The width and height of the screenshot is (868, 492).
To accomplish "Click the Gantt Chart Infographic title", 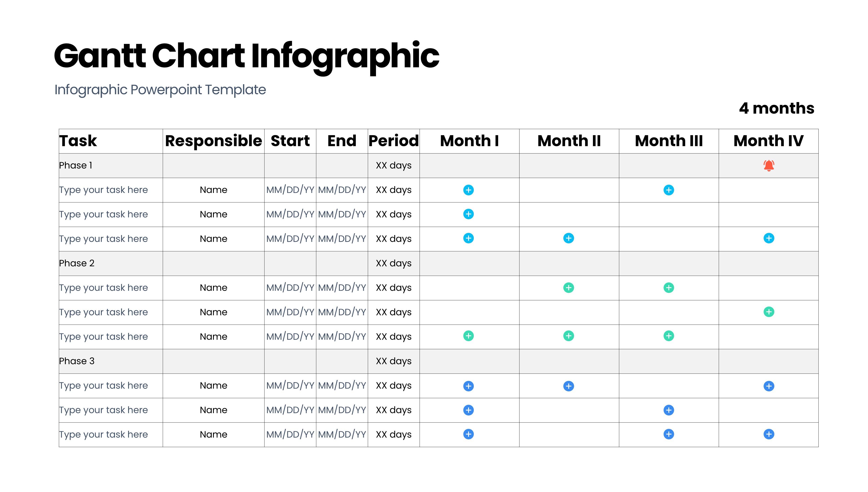I will (246, 56).
